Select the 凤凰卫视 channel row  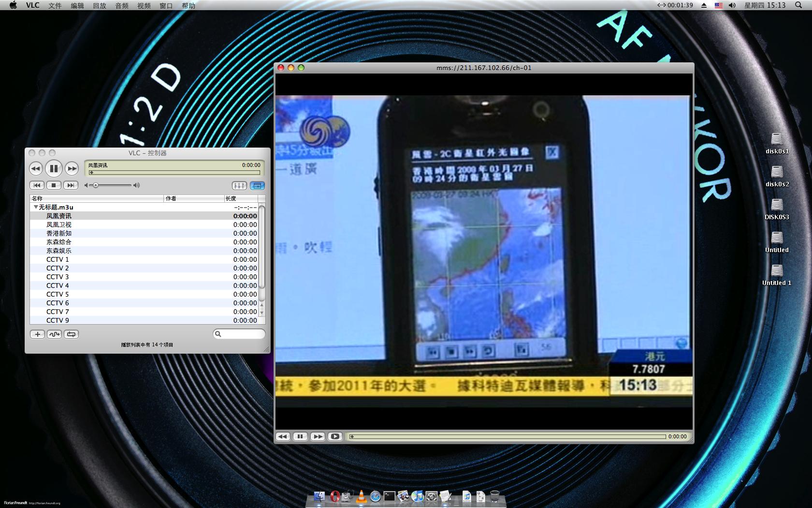coord(144,224)
